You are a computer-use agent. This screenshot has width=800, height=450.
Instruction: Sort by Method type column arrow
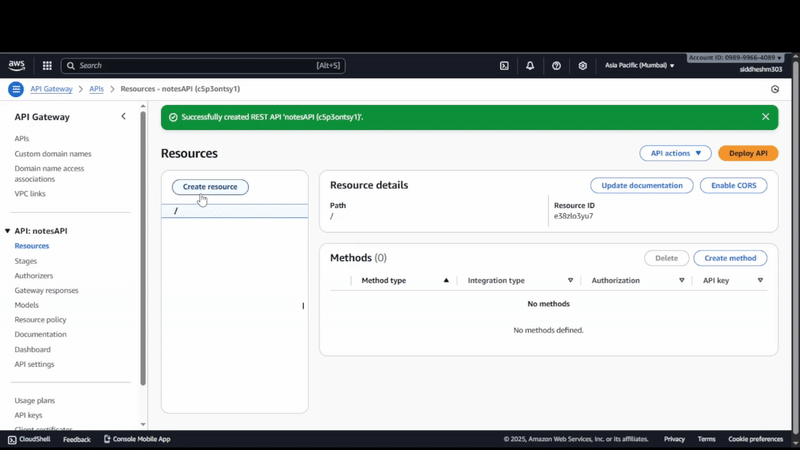[x=446, y=280]
